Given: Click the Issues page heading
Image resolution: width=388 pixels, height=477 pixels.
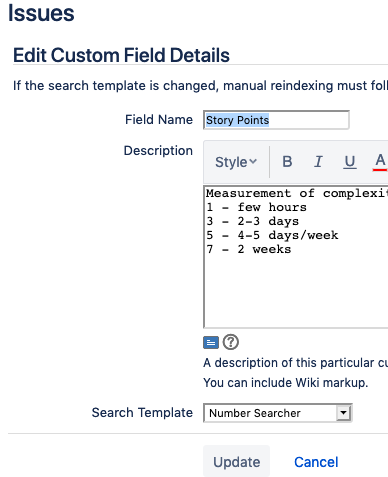Looking at the screenshot, I should pos(41,13).
